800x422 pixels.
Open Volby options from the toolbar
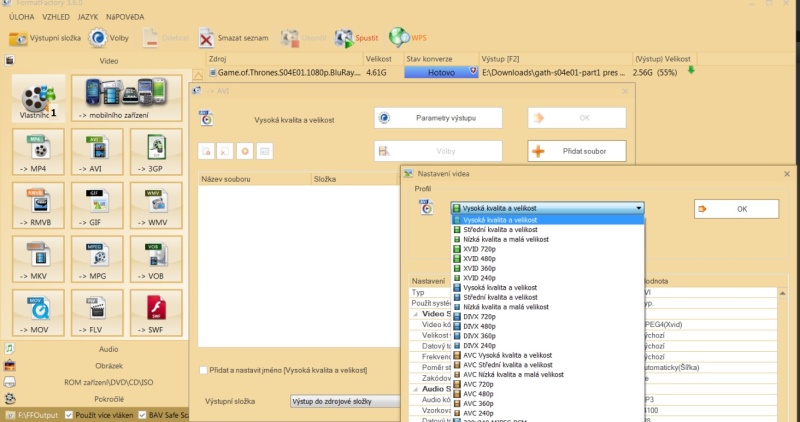(x=108, y=38)
